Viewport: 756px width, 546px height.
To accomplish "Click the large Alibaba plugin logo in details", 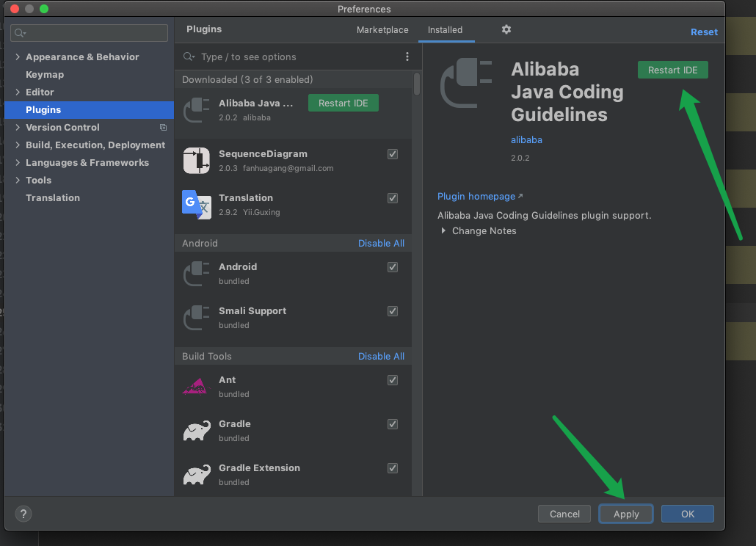I will click(466, 83).
